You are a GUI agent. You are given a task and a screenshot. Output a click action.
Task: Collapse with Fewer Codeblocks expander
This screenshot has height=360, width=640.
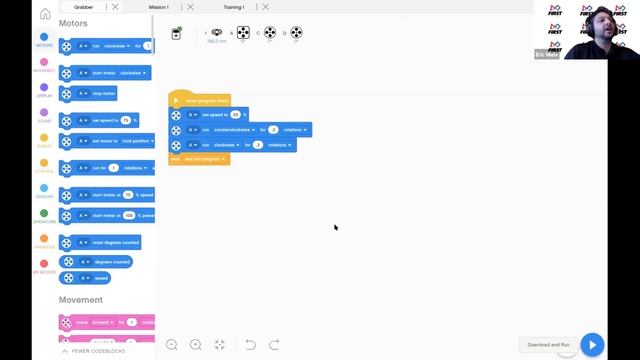[94, 351]
